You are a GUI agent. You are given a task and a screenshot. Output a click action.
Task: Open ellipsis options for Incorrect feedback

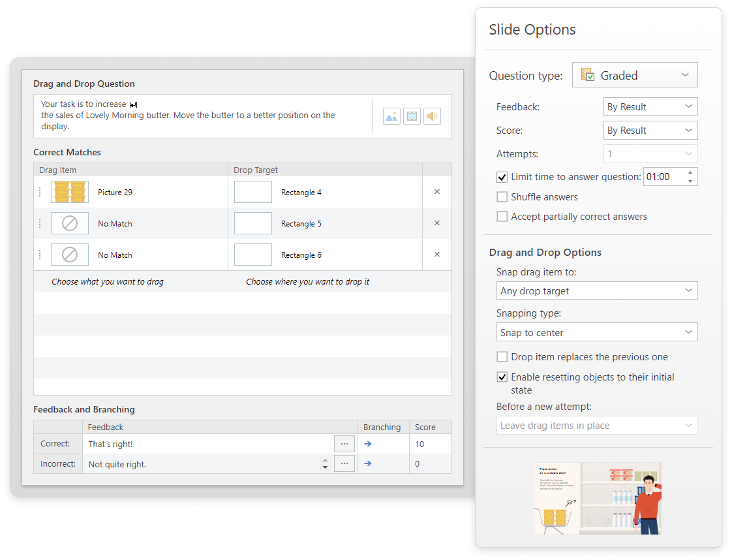point(344,464)
